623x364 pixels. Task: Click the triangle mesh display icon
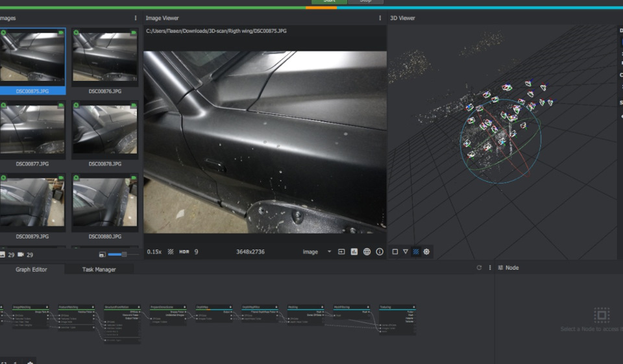pyautogui.click(x=405, y=252)
